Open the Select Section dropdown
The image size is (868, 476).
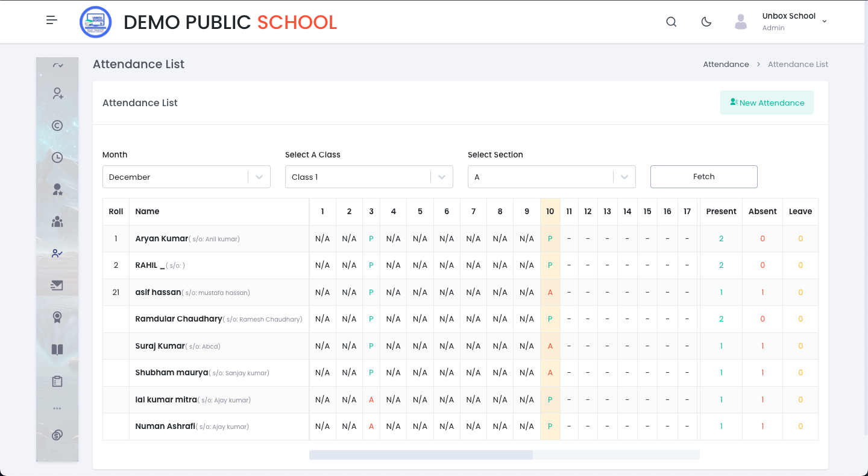click(551, 177)
